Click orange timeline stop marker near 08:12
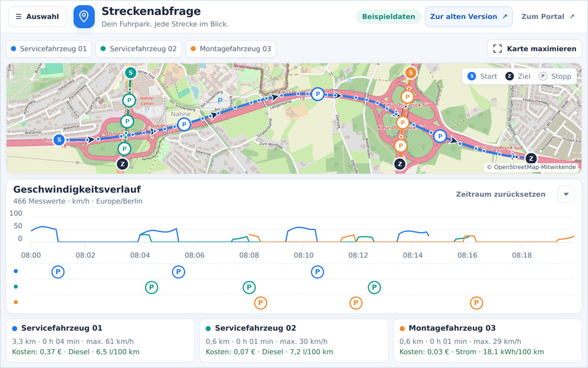 [x=356, y=302]
